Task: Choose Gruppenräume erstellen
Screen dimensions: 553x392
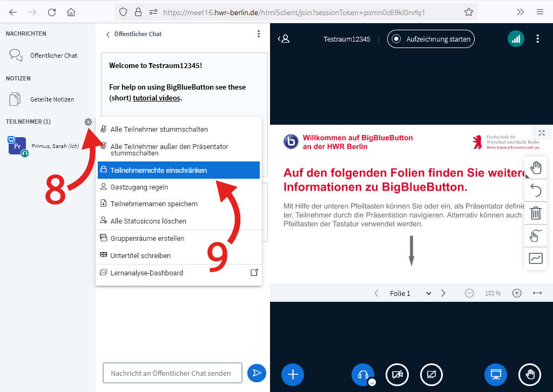Action: click(147, 238)
